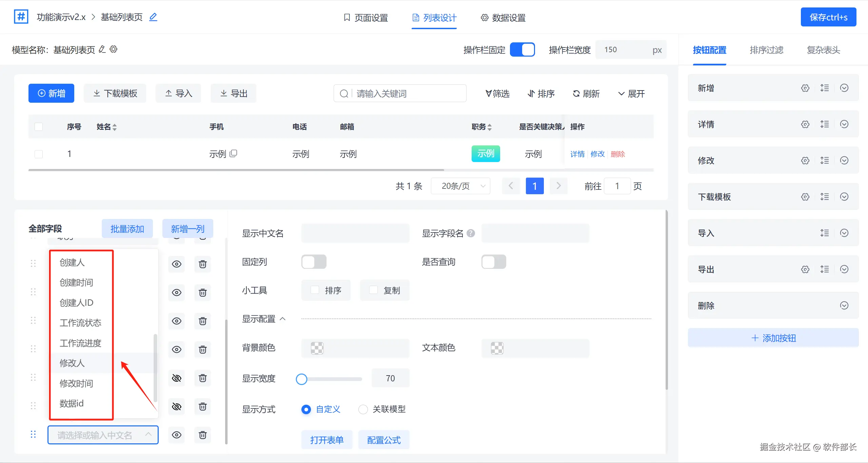
Task: Open the 背景颜色 color swatch
Action: pyautogui.click(x=317, y=348)
